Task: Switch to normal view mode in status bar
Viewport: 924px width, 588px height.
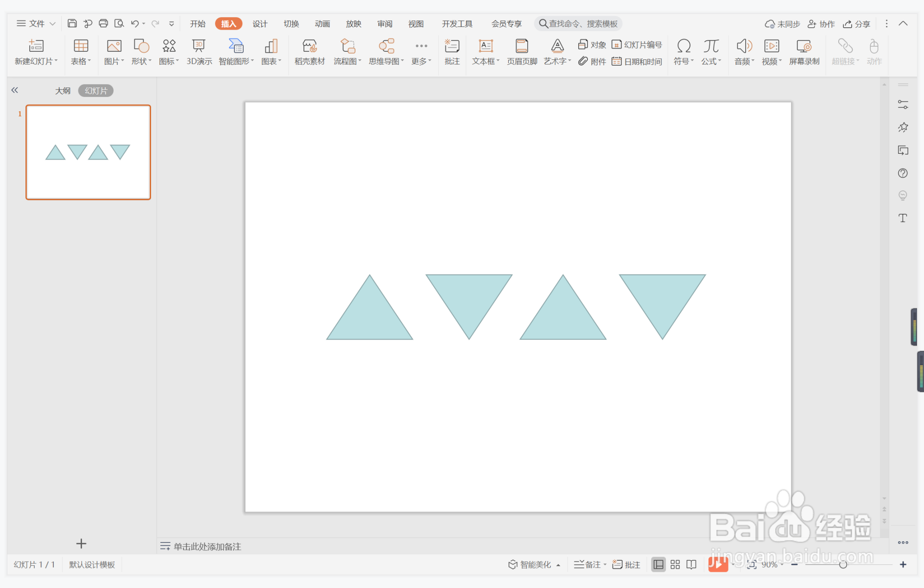Action: coord(658,564)
